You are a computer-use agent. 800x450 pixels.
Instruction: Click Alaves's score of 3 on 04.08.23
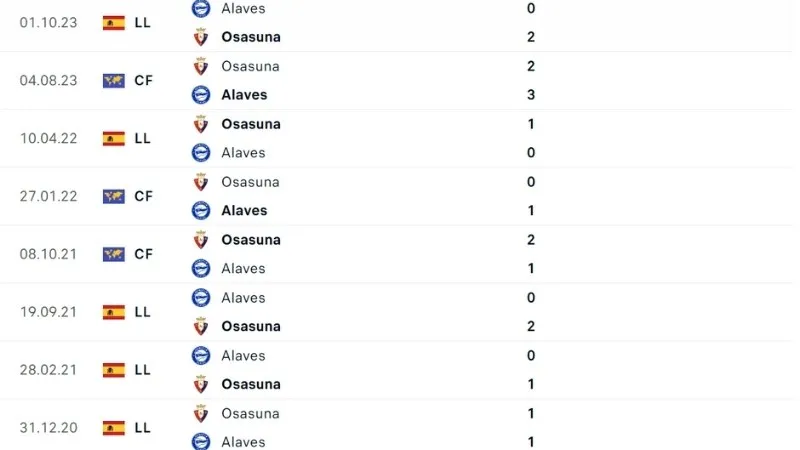531,95
